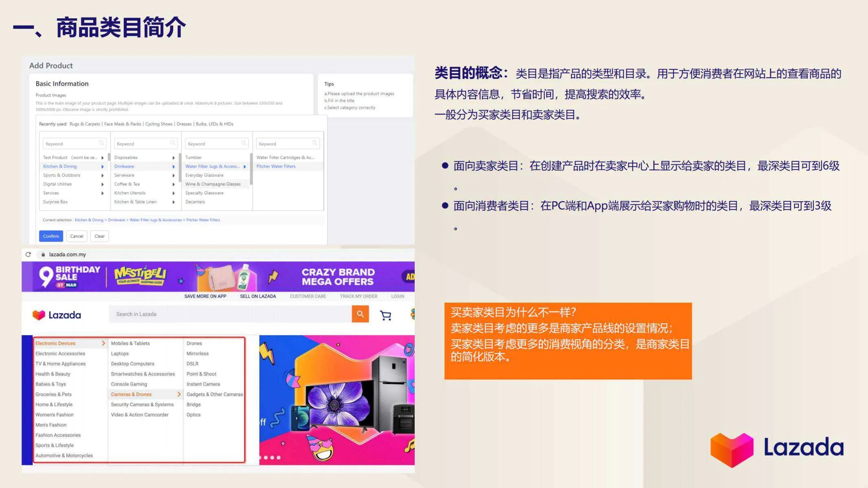Select Pitcher Water Filters option
This screenshot has width=868, height=488.
(x=275, y=166)
